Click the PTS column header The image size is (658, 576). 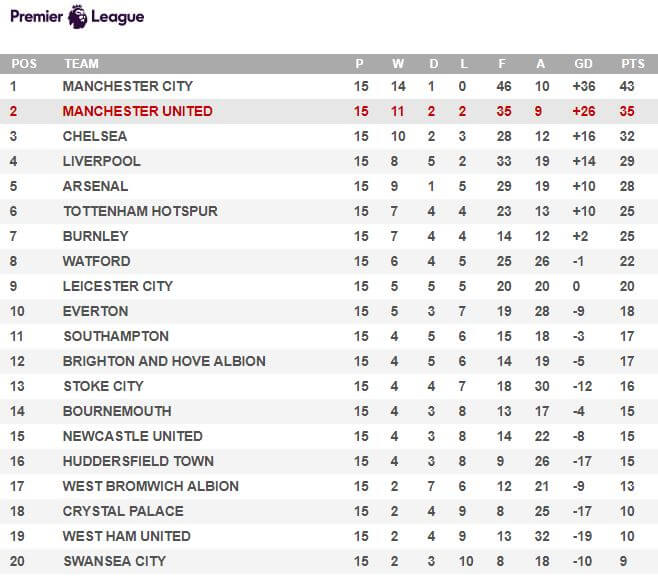click(x=633, y=64)
